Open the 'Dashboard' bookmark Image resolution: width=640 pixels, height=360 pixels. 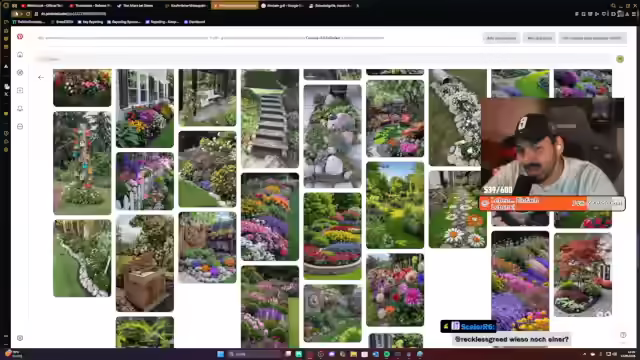pyautogui.click(x=195, y=22)
